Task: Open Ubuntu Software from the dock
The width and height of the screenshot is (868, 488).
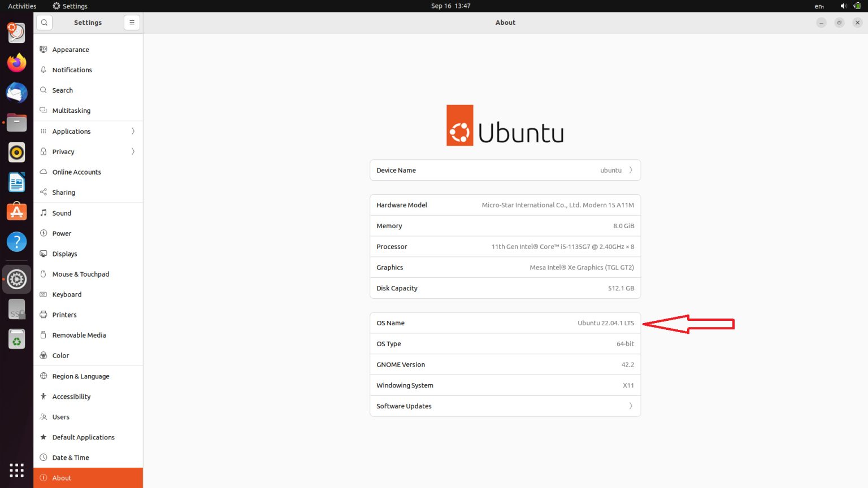Action: pyautogui.click(x=16, y=211)
